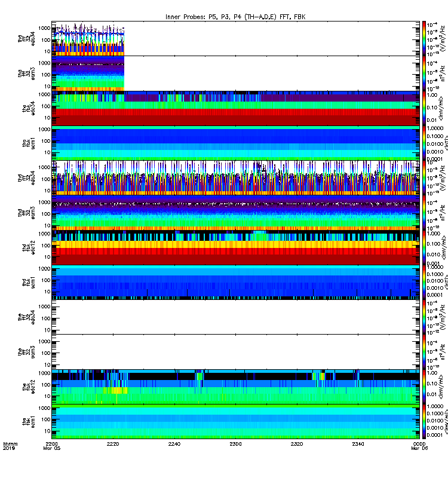
Task: Click the thd fbk scm1 spectrogram panel
Action: point(235,282)
